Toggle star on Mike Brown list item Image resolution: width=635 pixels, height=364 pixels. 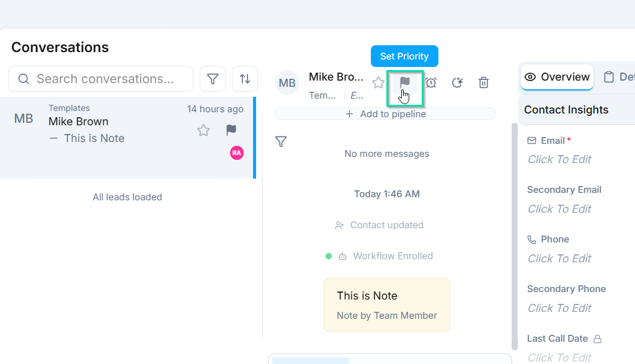click(x=203, y=130)
